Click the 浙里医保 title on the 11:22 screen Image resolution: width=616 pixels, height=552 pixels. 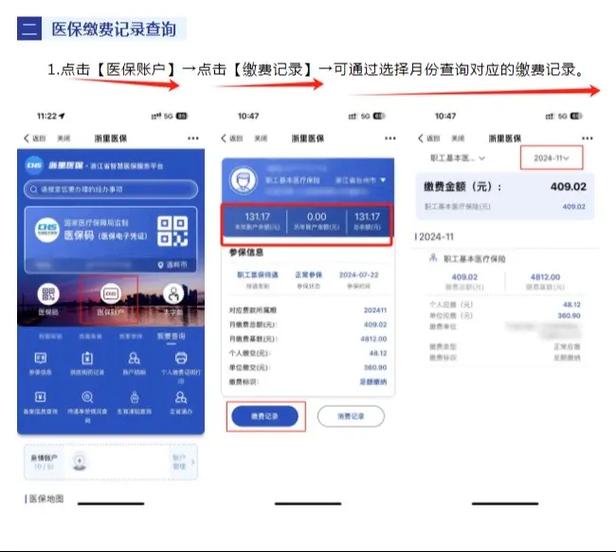[110, 138]
